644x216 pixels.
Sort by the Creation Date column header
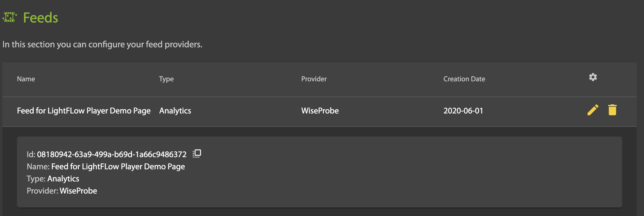pos(464,79)
